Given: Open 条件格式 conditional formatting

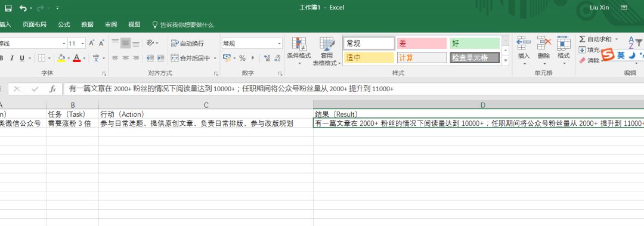Looking at the screenshot, I should point(299,51).
